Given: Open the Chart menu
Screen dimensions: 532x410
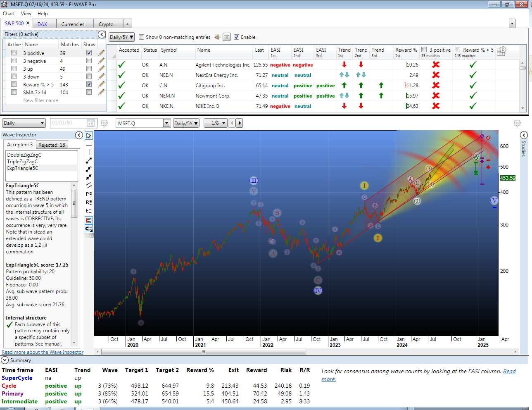Looking at the screenshot, I should [x=9, y=14].
